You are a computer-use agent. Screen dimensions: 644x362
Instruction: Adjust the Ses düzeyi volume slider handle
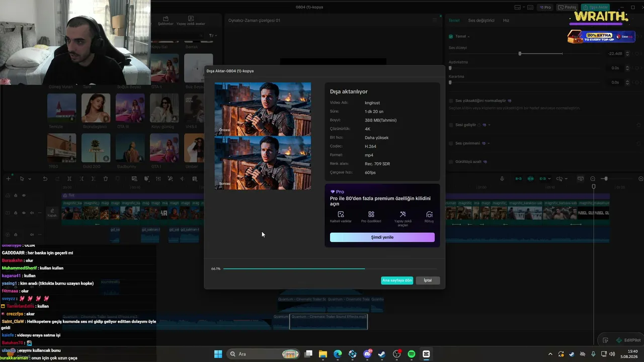pyautogui.click(x=520, y=53)
